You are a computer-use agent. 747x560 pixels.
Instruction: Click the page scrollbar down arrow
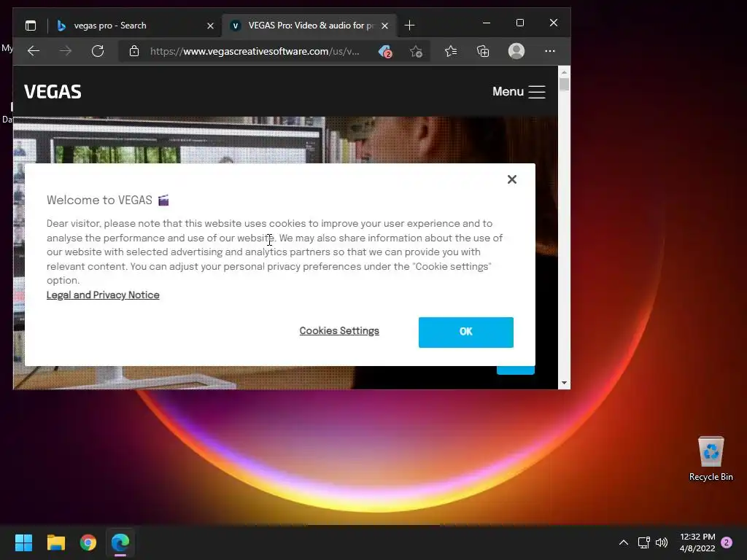[564, 383]
